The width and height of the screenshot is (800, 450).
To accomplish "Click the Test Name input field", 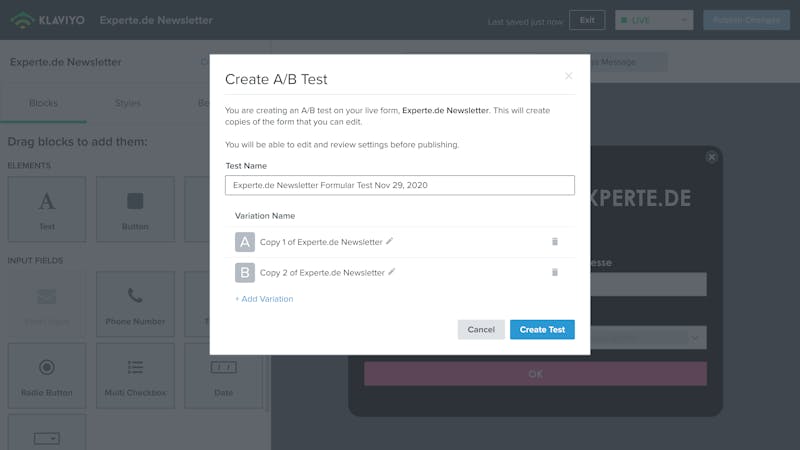I will pyautogui.click(x=399, y=185).
